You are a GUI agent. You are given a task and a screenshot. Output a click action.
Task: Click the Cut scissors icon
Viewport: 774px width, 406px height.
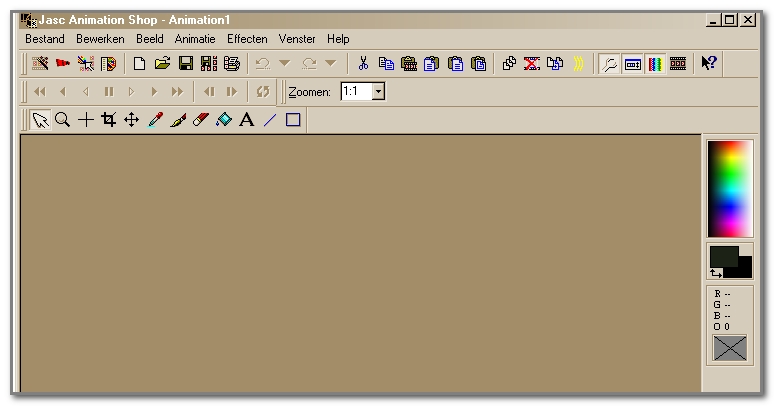pos(363,63)
